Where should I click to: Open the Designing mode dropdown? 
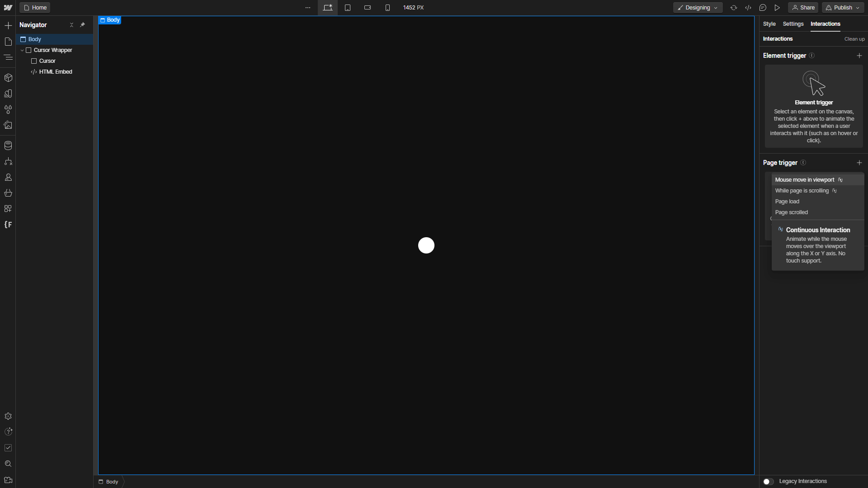coord(698,8)
